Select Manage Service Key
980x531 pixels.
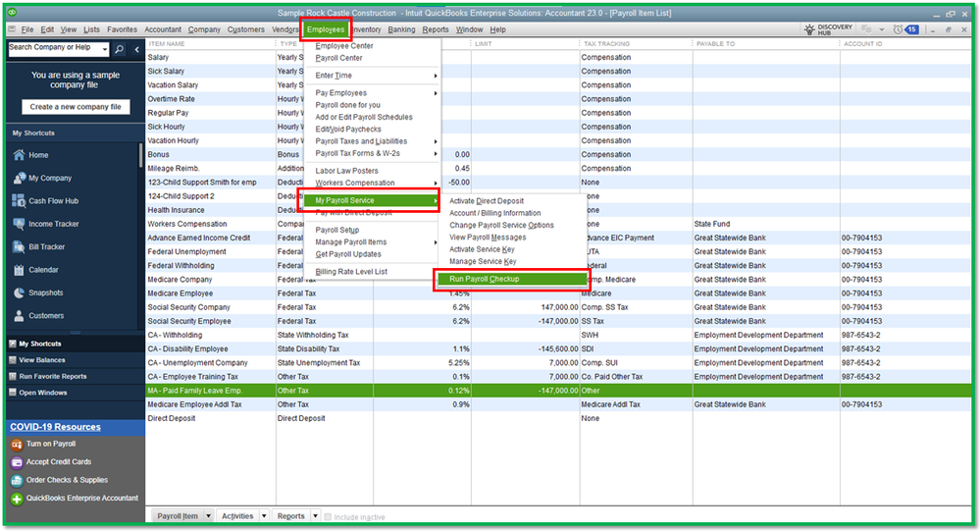click(x=483, y=261)
